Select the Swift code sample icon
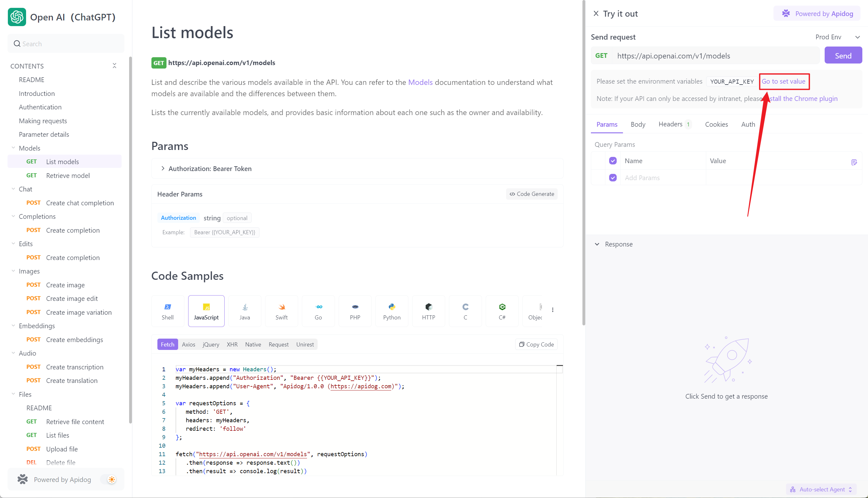 coord(281,311)
